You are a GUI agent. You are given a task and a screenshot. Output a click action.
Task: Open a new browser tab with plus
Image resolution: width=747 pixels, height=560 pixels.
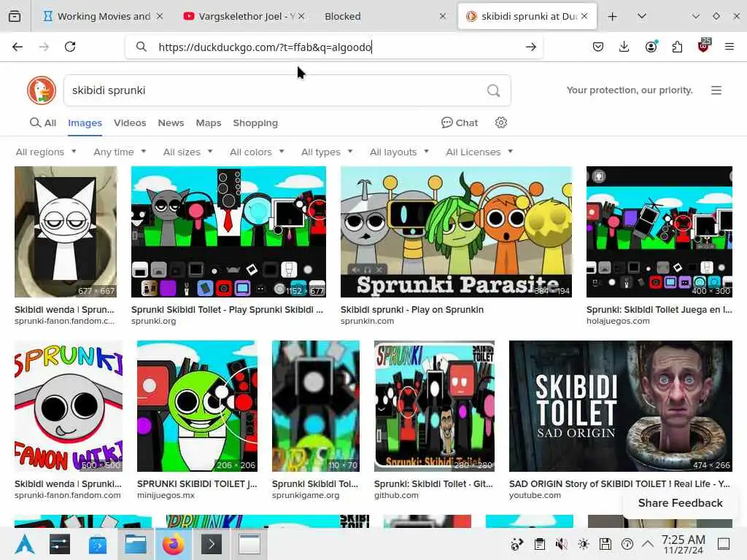point(613,17)
